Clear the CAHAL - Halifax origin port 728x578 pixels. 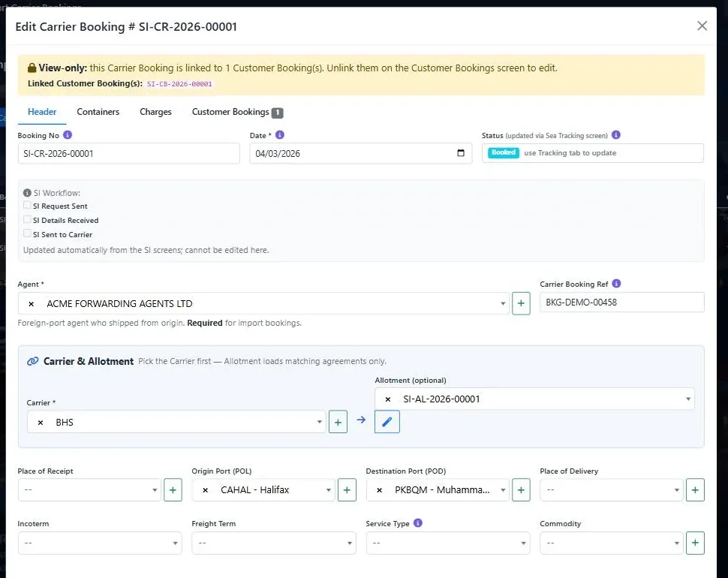(205, 490)
